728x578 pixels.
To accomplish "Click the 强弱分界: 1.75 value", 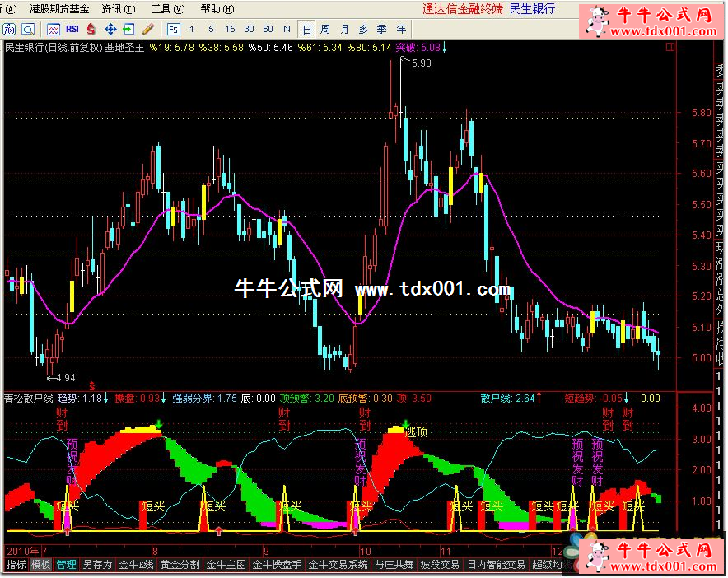I will [205, 399].
